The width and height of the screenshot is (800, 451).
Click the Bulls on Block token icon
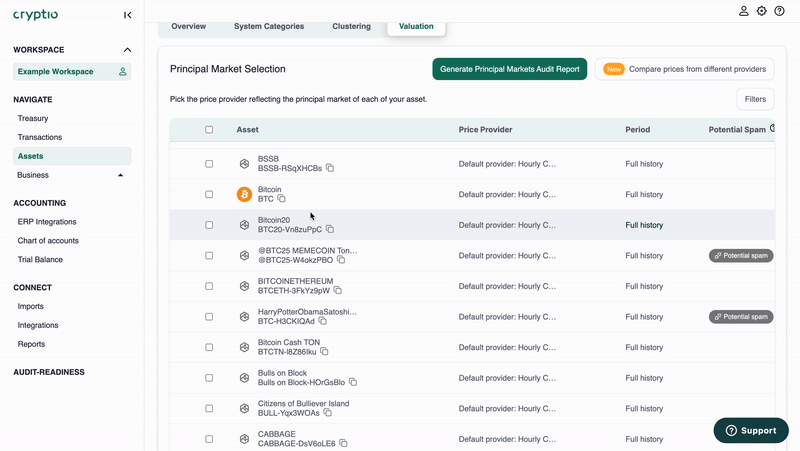pyautogui.click(x=244, y=378)
